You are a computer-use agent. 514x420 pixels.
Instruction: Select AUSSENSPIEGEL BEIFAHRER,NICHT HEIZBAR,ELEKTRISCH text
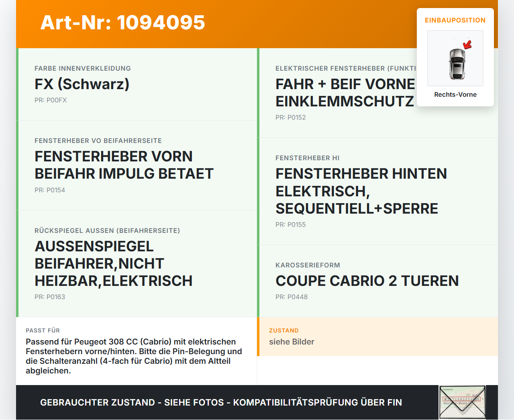coord(114,264)
